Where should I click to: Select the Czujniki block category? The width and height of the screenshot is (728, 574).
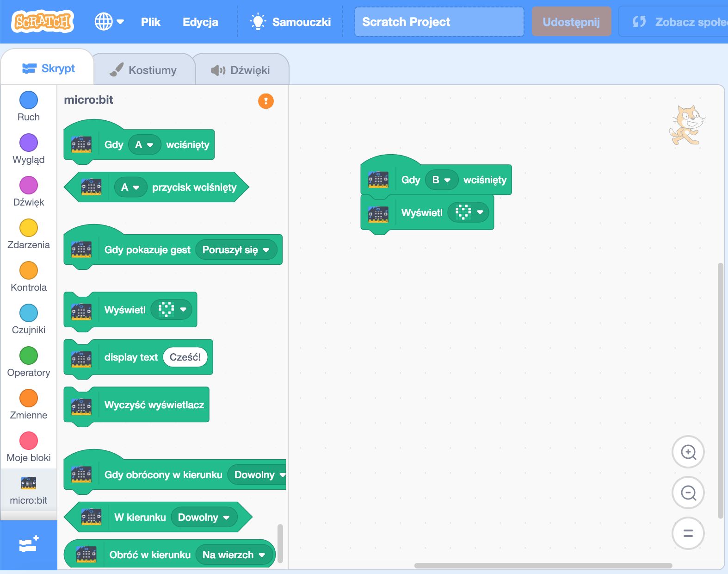(29, 319)
